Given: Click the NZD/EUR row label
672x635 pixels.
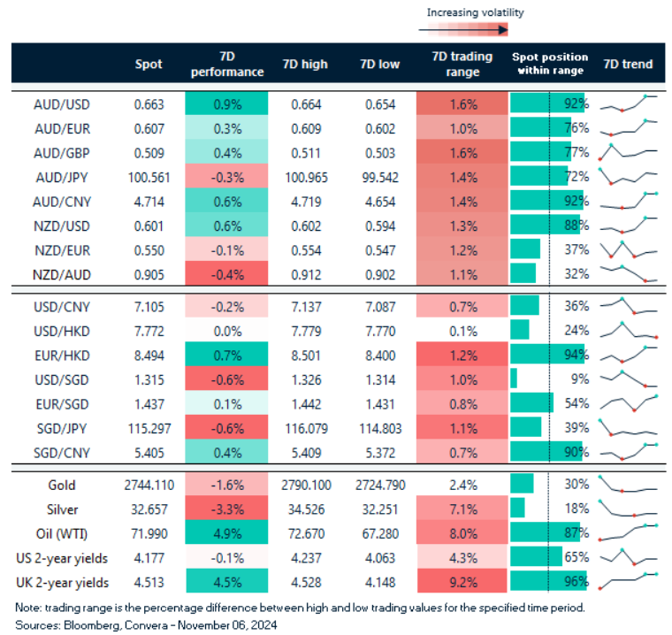Looking at the screenshot, I should coord(63,250).
